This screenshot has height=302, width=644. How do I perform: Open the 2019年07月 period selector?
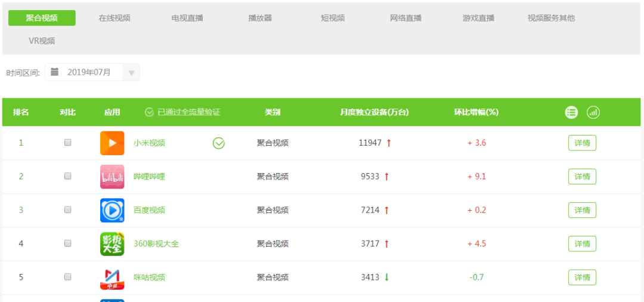[92, 72]
